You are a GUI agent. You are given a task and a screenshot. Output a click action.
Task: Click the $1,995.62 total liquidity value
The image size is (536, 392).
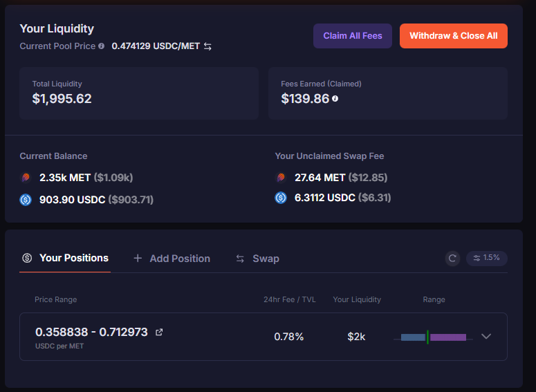[62, 99]
